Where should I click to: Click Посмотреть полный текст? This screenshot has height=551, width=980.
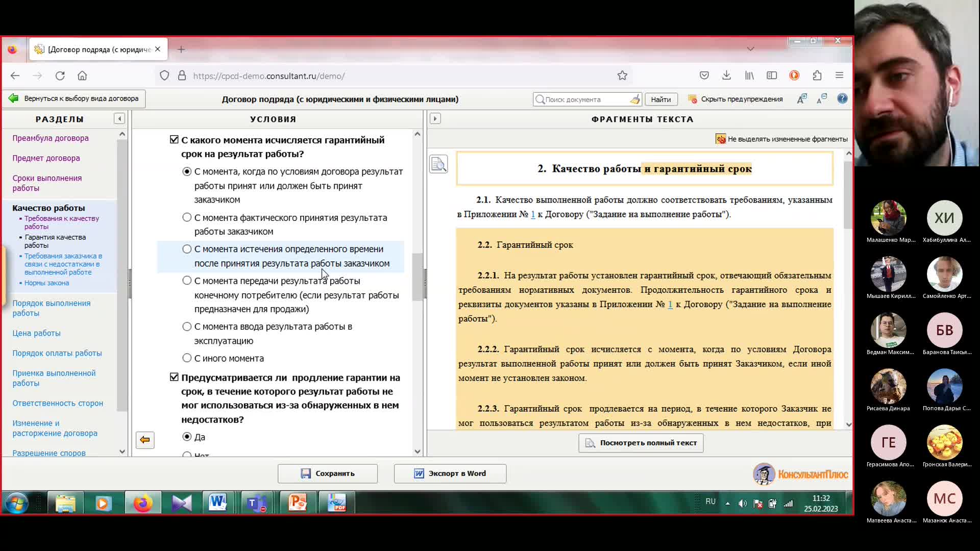point(641,443)
